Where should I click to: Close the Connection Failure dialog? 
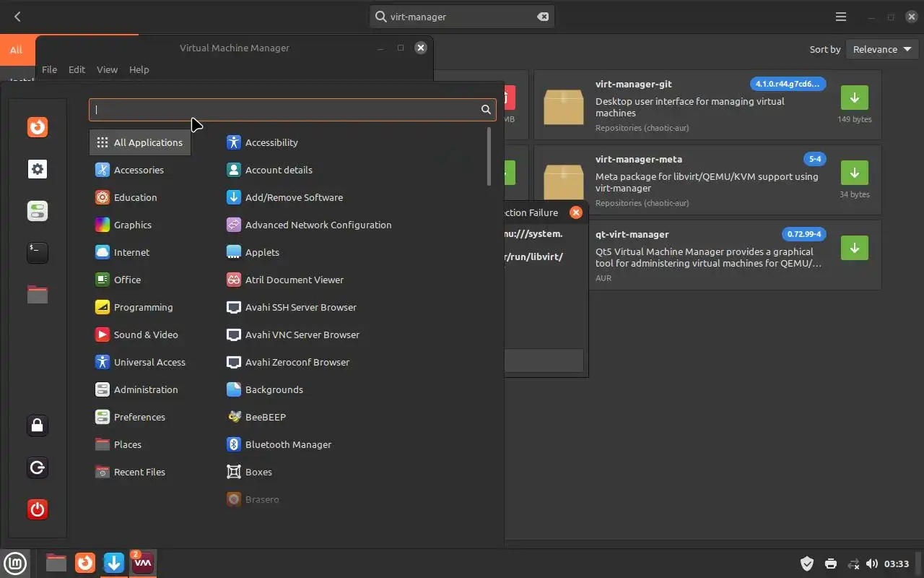(575, 212)
